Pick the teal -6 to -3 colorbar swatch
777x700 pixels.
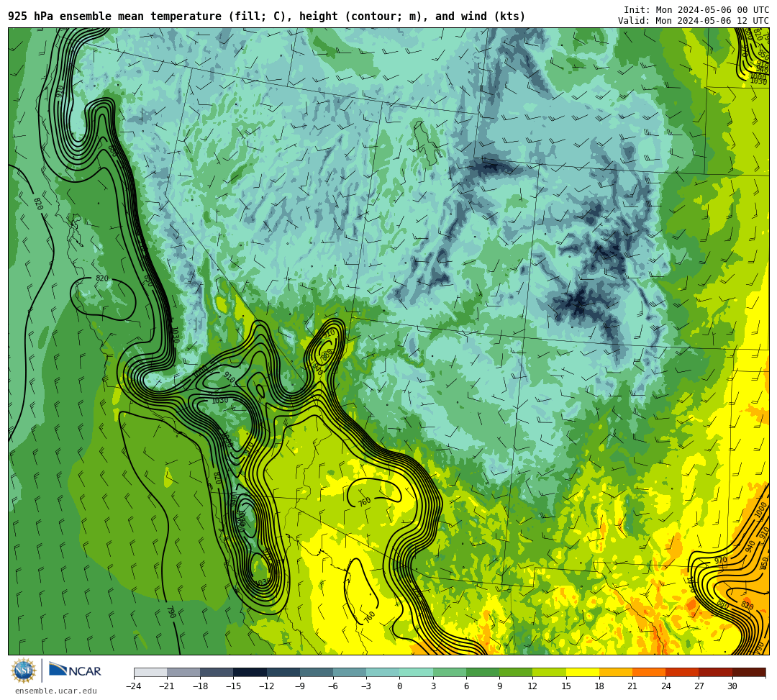350,672
